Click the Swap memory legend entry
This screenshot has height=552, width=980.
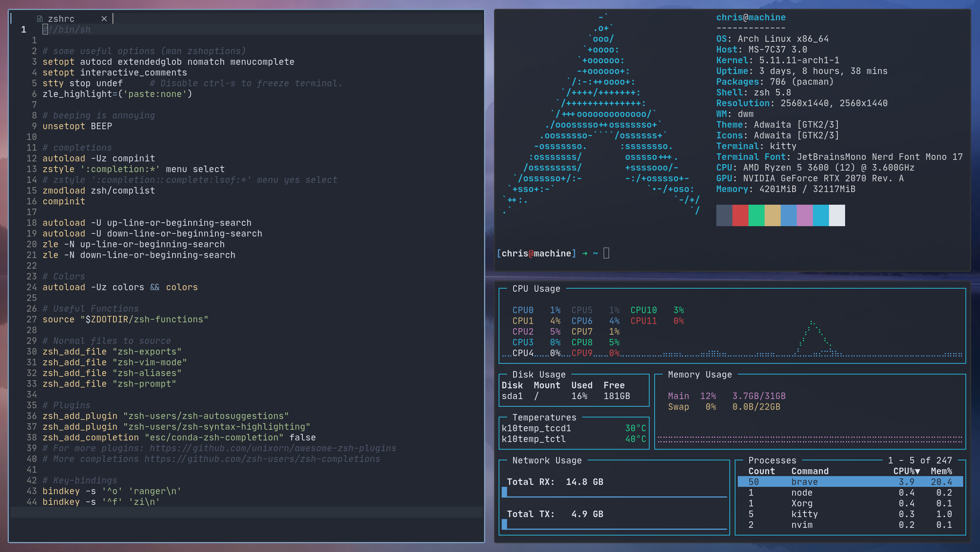pyautogui.click(x=678, y=407)
